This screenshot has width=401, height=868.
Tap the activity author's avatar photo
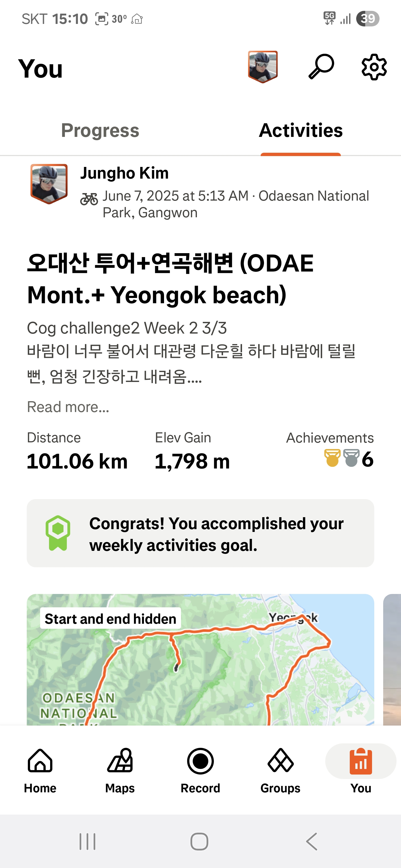[x=49, y=184]
